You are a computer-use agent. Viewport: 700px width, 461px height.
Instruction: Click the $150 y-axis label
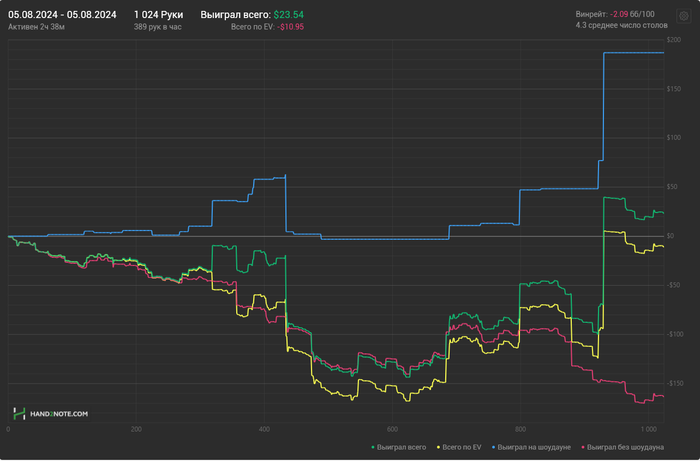[674, 89]
